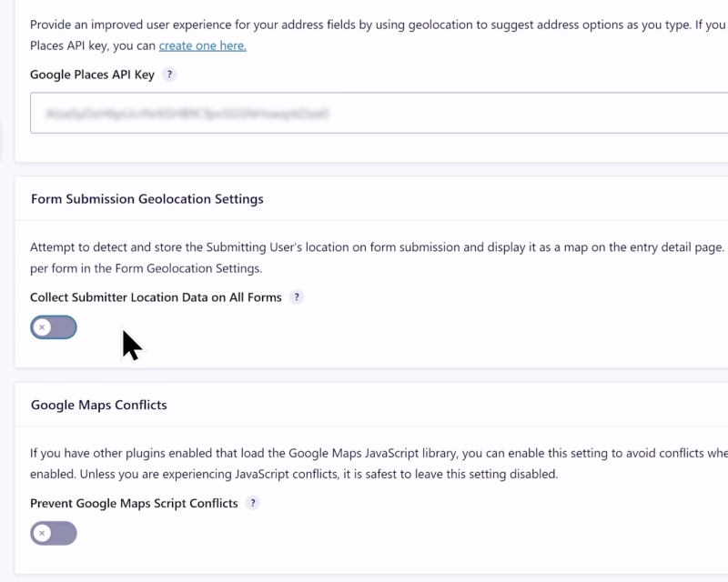This screenshot has width=728, height=582.
Task: Click the X knob in the location data toggle
Action: point(42,327)
